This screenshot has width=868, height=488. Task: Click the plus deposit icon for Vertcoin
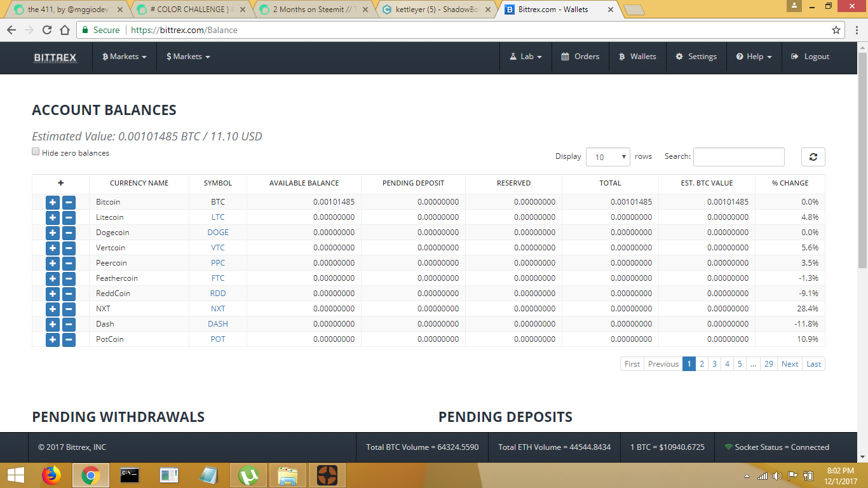[x=53, y=248]
